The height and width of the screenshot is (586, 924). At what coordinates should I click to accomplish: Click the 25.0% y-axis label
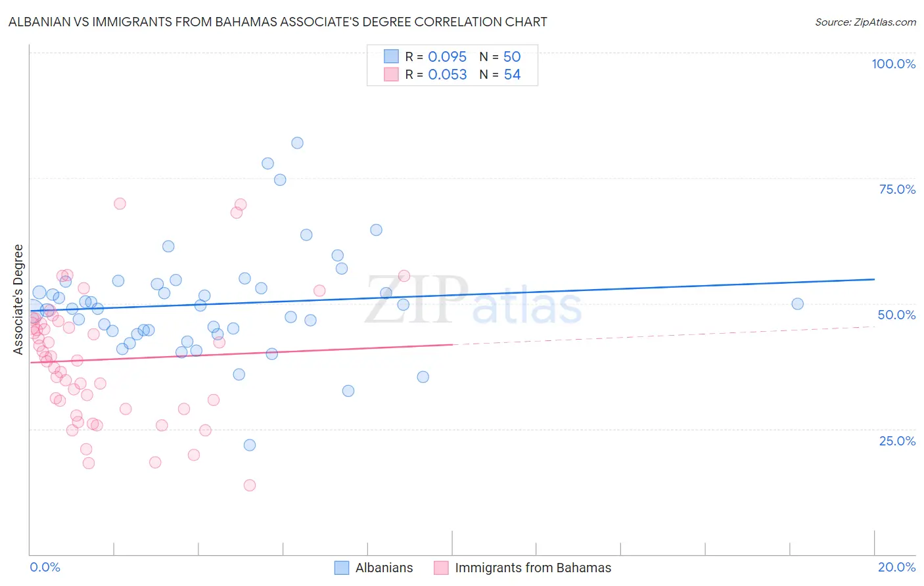pyautogui.click(x=897, y=440)
